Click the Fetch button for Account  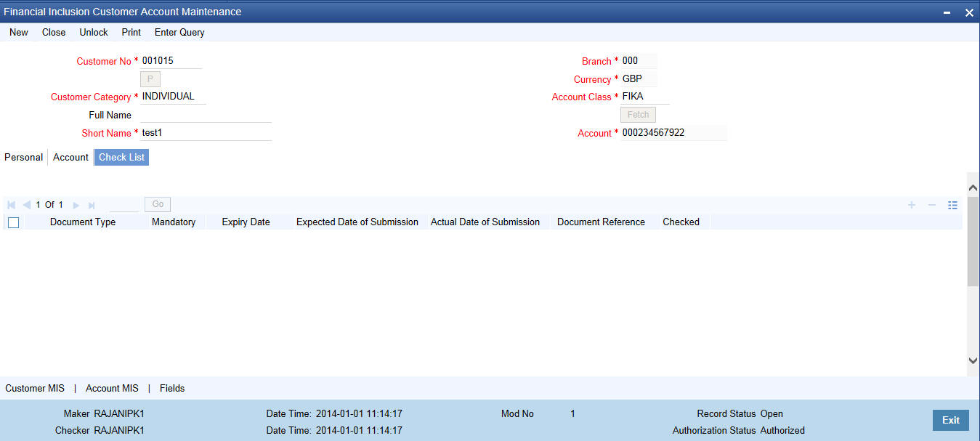coord(637,114)
